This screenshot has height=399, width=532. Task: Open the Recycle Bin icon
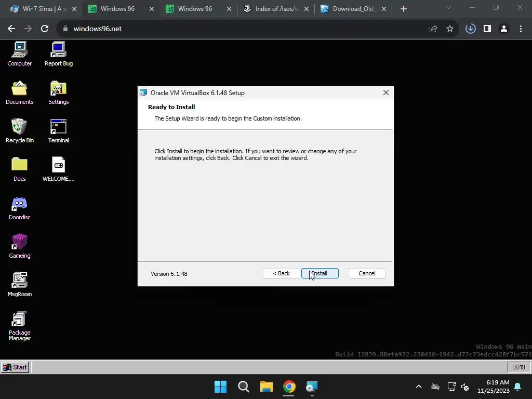(x=19, y=131)
